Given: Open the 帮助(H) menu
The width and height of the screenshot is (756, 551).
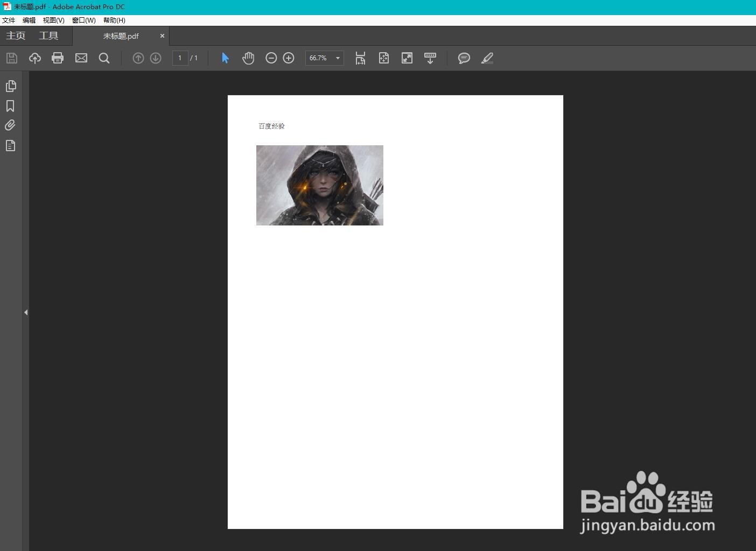Looking at the screenshot, I should pos(114,20).
